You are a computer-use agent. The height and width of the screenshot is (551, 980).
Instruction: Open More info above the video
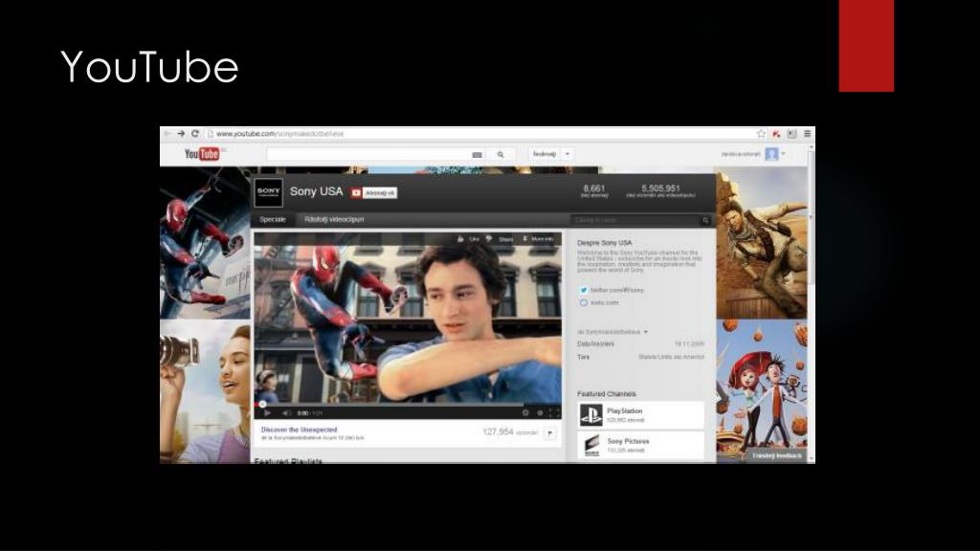point(538,238)
